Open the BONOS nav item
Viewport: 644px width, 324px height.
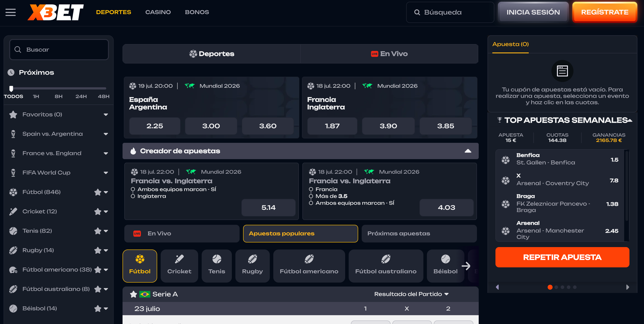pyautogui.click(x=197, y=12)
